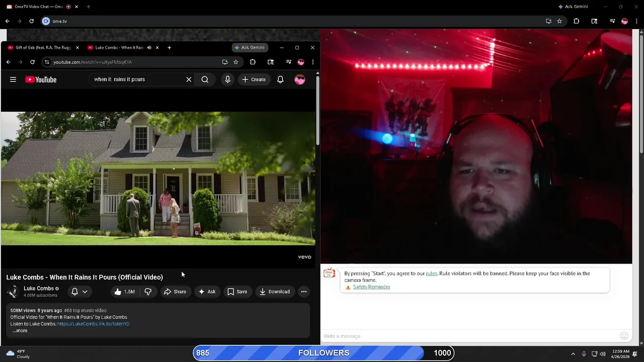Bookmark the YouTube page with star
The width and height of the screenshot is (644, 362).
235,62
